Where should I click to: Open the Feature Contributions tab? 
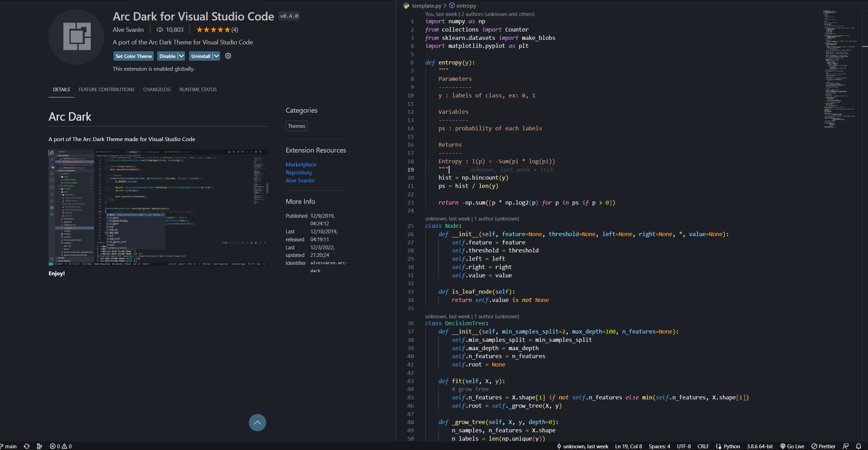pyautogui.click(x=107, y=89)
